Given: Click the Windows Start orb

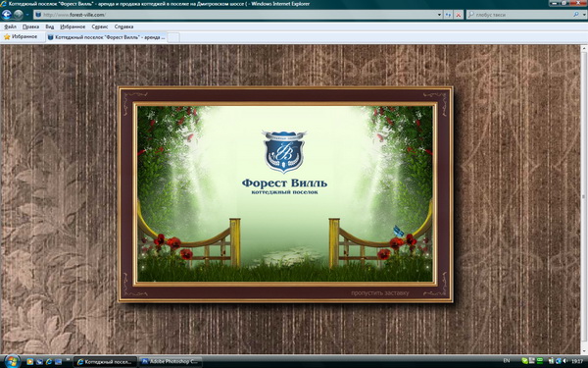Looking at the screenshot, I should point(12,361).
